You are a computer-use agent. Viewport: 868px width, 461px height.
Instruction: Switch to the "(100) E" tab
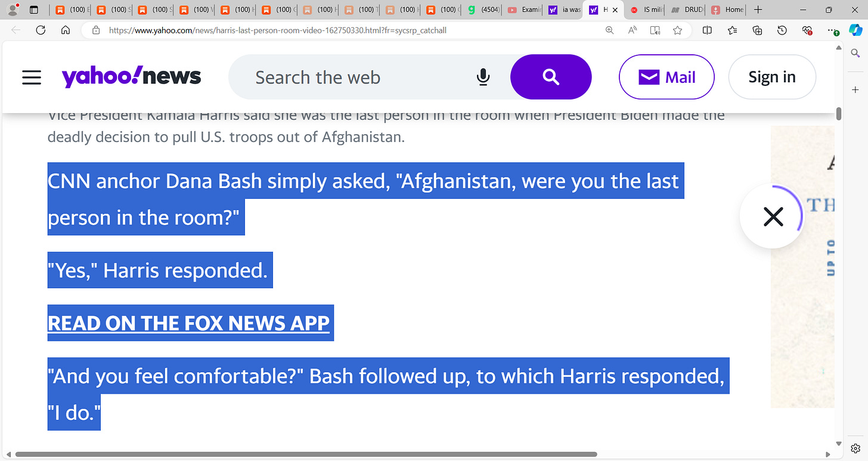[72, 10]
